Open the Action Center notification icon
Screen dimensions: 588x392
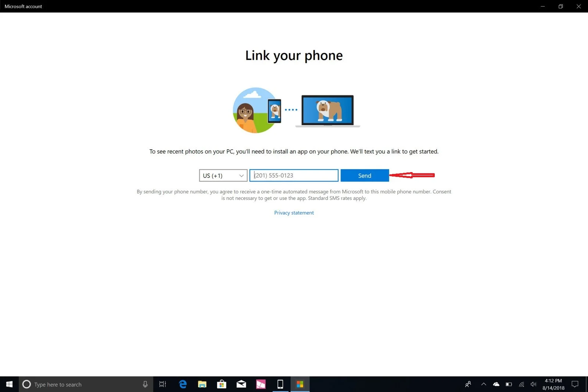pyautogui.click(x=575, y=384)
